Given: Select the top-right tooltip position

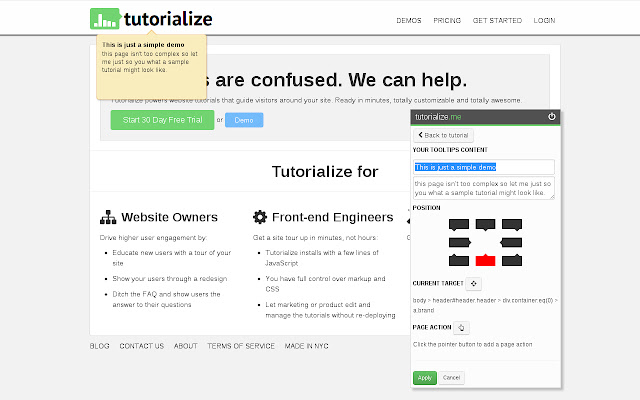Looking at the screenshot, I should click(512, 224).
